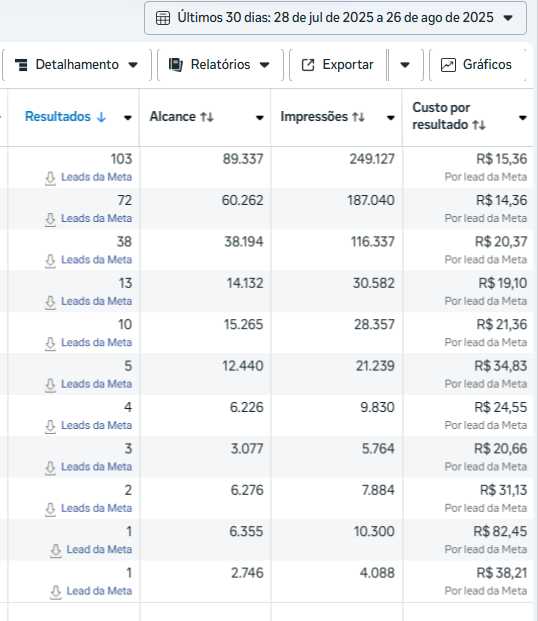Click Lead da Meta link in the R$ 82,45 row

pyautogui.click(x=99, y=550)
